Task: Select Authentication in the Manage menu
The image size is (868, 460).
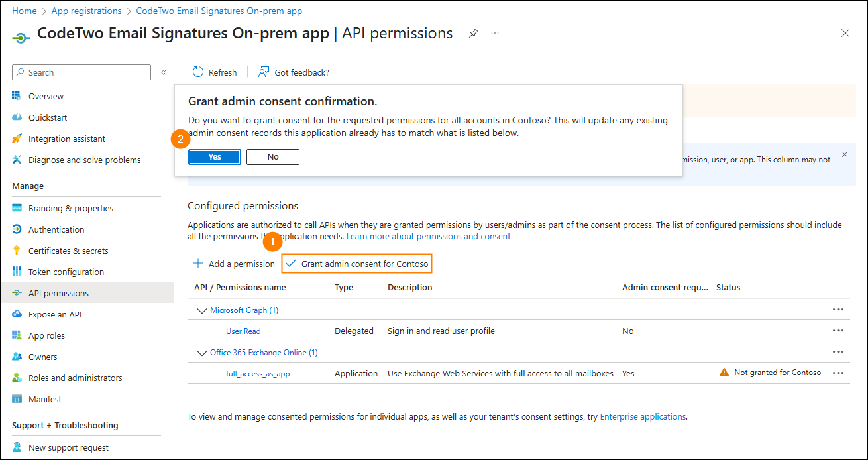Action: click(x=56, y=229)
